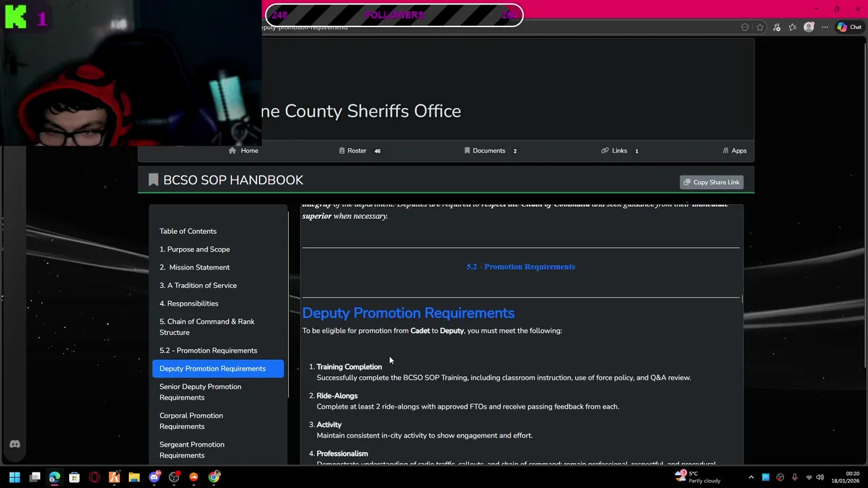The width and height of the screenshot is (868, 488).
Task: Open the orange K app on taskbar
Action: 114,477
